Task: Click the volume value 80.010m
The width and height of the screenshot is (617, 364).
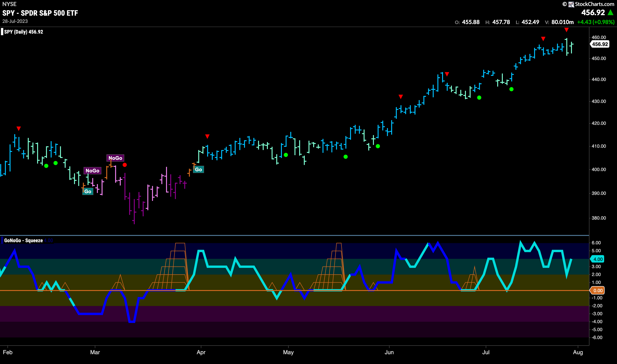Action: [x=563, y=22]
